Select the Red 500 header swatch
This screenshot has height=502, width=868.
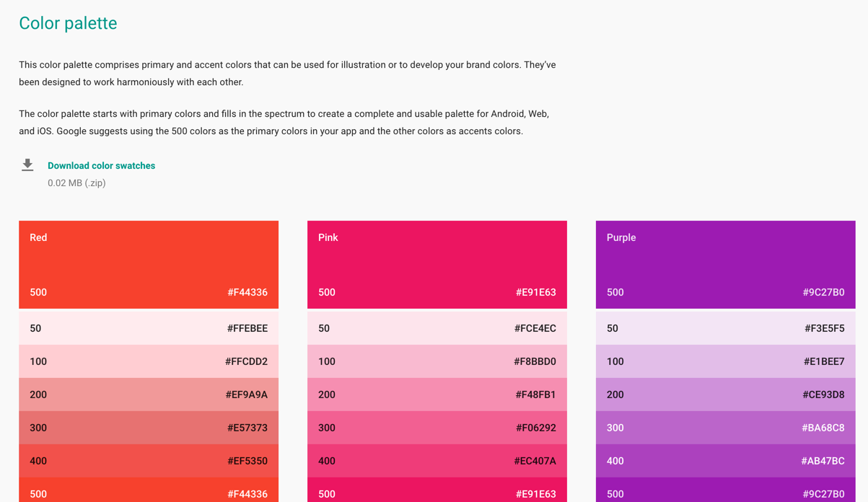pyautogui.click(x=149, y=265)
